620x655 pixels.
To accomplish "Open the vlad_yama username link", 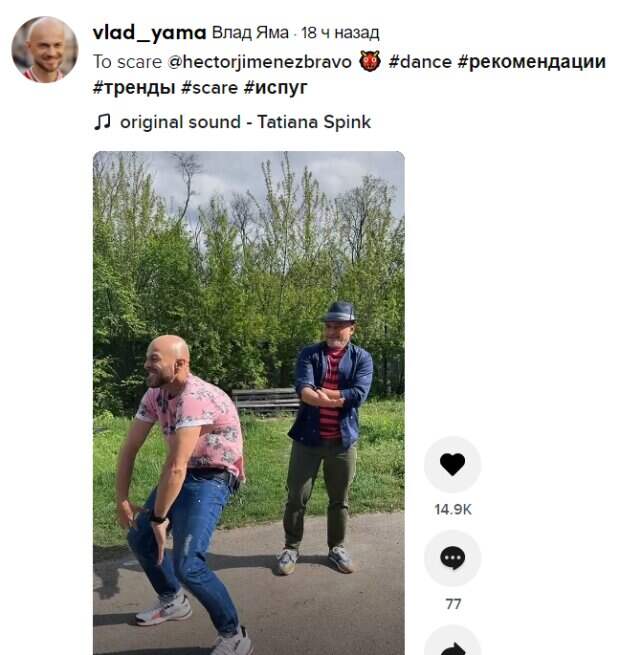I will 150,33.
